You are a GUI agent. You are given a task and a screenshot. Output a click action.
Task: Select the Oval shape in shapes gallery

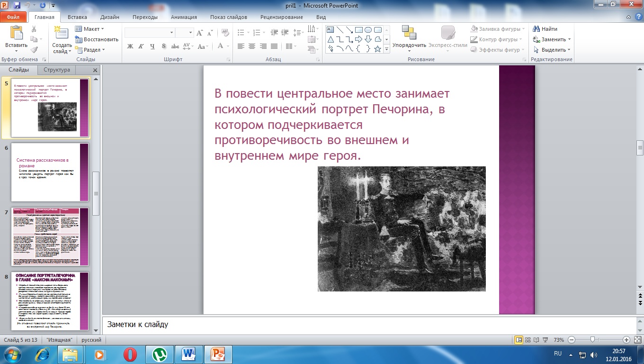368,29
